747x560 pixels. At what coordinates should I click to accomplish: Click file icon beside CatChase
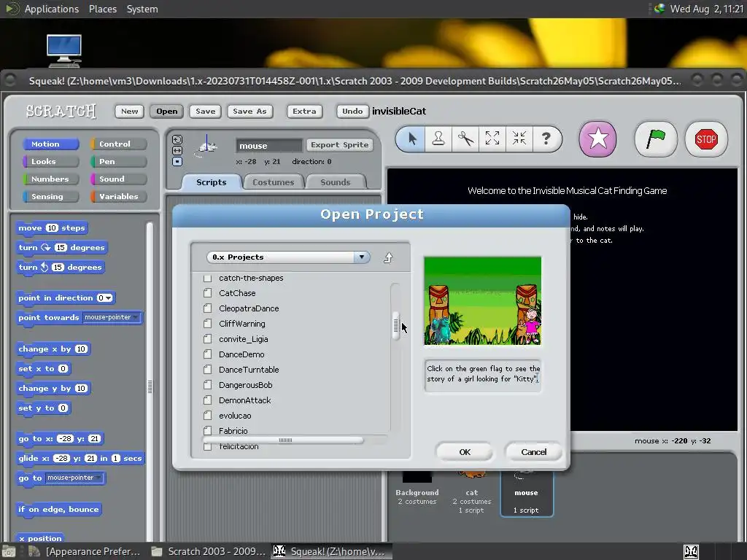[x=207, y=293]
